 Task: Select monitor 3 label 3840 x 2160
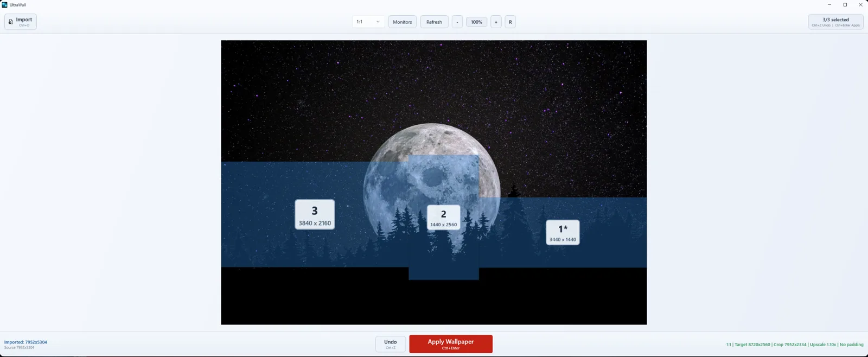[x=315, y=214]
